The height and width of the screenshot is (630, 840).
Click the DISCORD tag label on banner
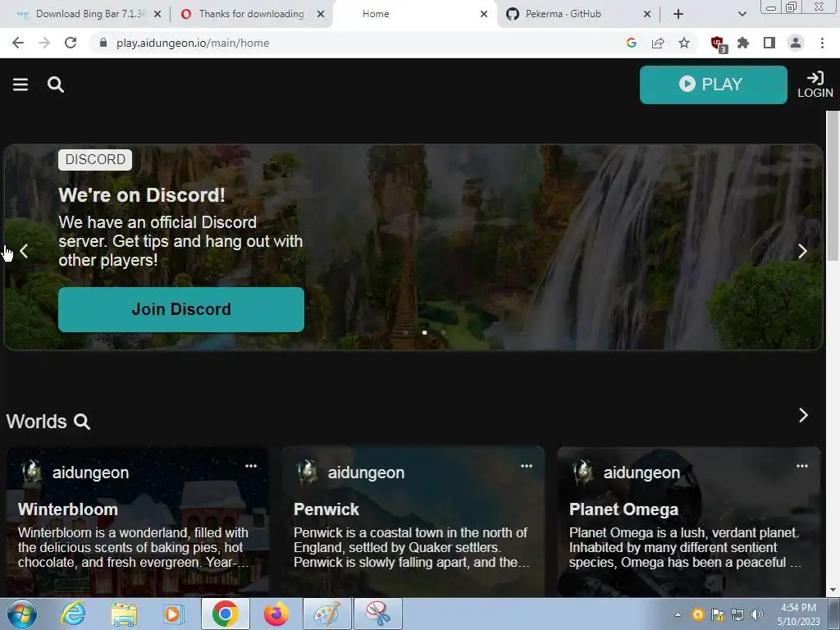point(95,160)
